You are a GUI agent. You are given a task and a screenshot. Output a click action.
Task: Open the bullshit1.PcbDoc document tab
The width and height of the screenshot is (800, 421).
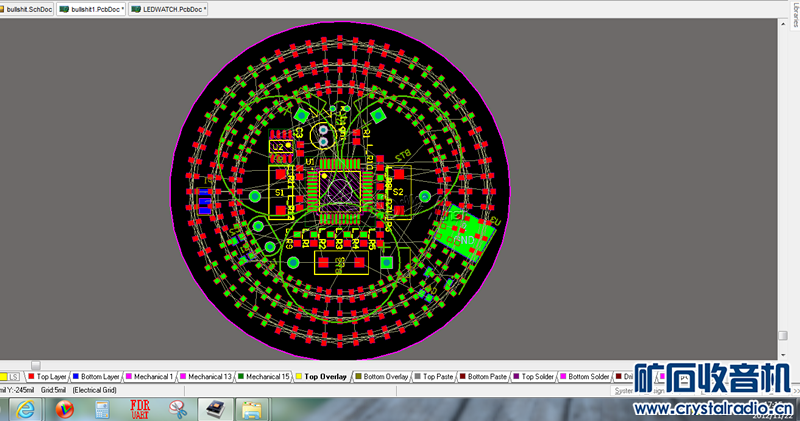coord(94,8)
